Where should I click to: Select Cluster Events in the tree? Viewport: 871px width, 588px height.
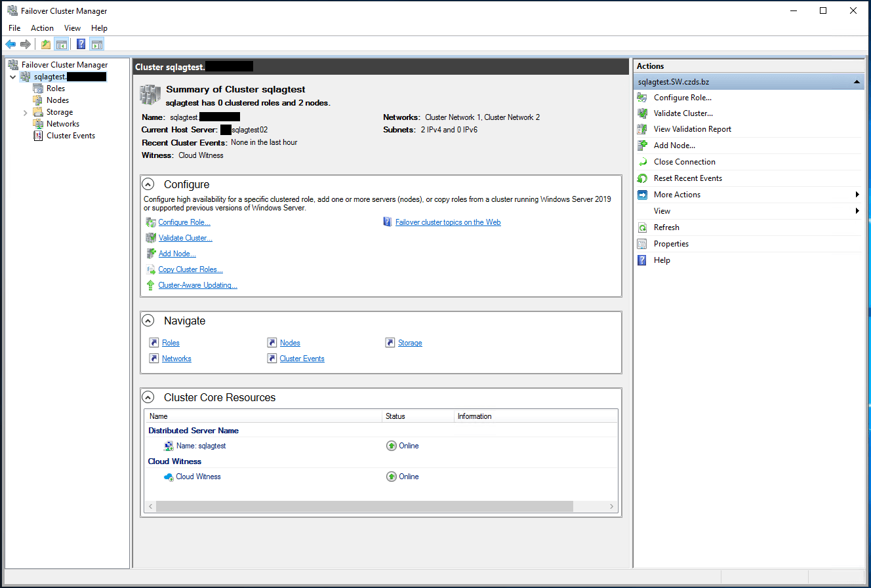tap(70, 136)
